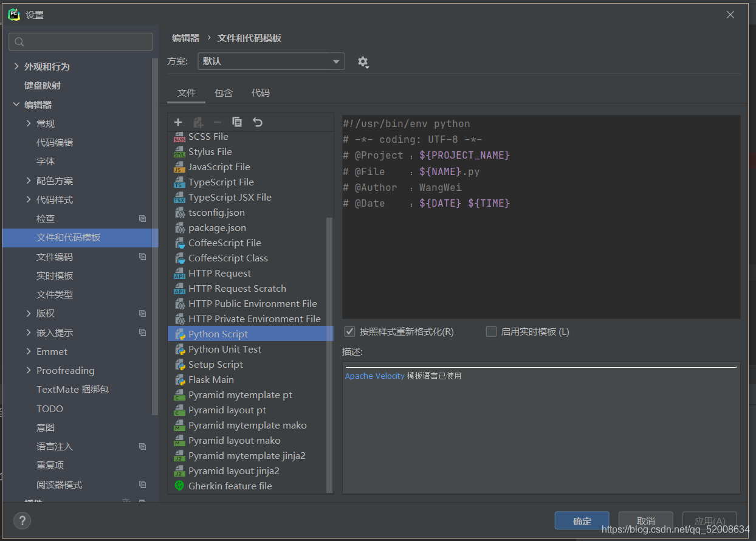
Task: Click the TypeScript JSX File icon
Action: point(179,198)
